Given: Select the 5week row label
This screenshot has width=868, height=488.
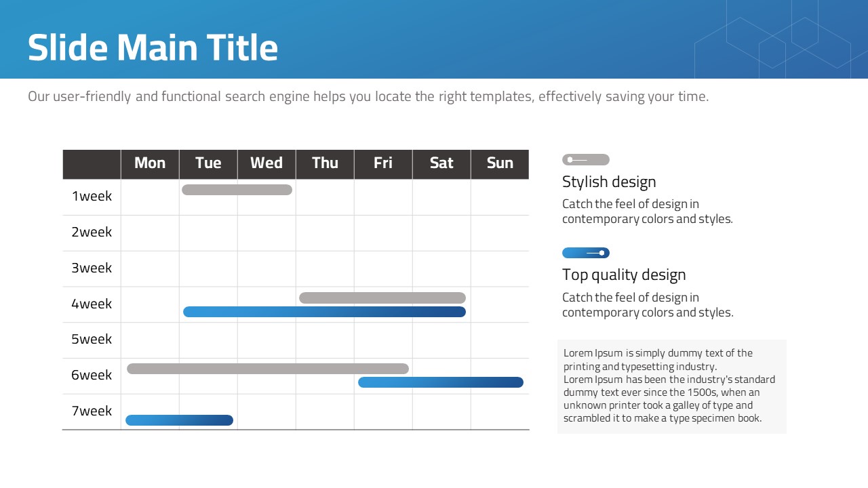Looking at the screenshot, I should pyautogui.click(x=92, y=340).
